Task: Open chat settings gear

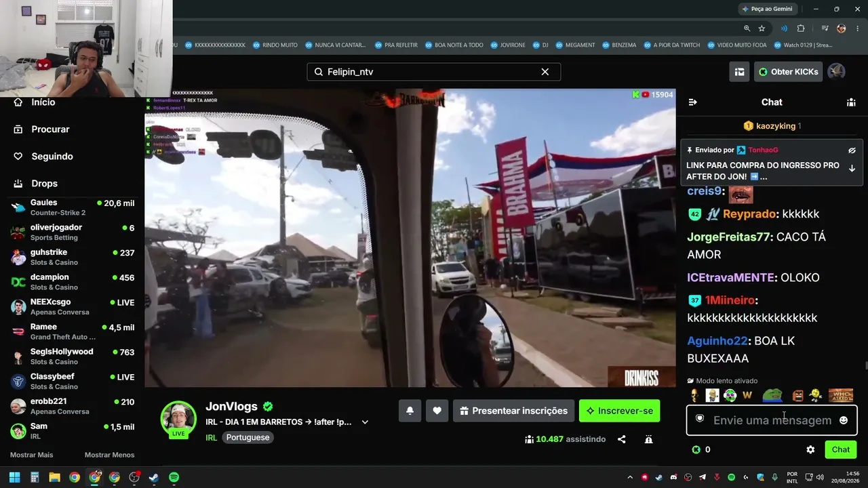Action: pos(810,449)
